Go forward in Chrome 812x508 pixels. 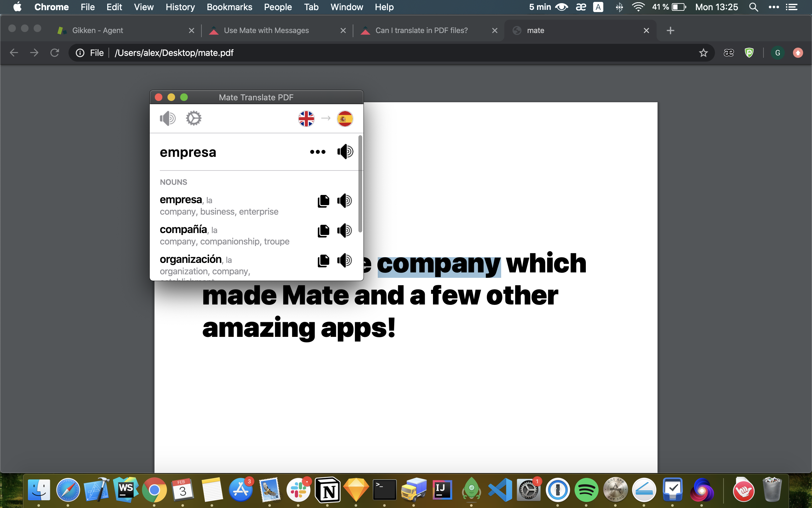click(x=34, y=53)
